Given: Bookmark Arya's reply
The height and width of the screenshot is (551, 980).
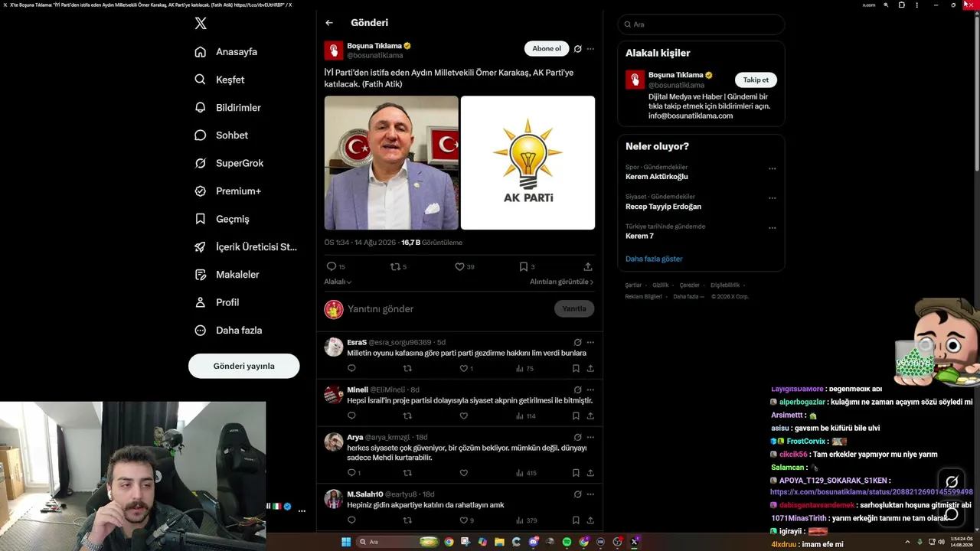Looking at the screenshot, I should (576, 473).
